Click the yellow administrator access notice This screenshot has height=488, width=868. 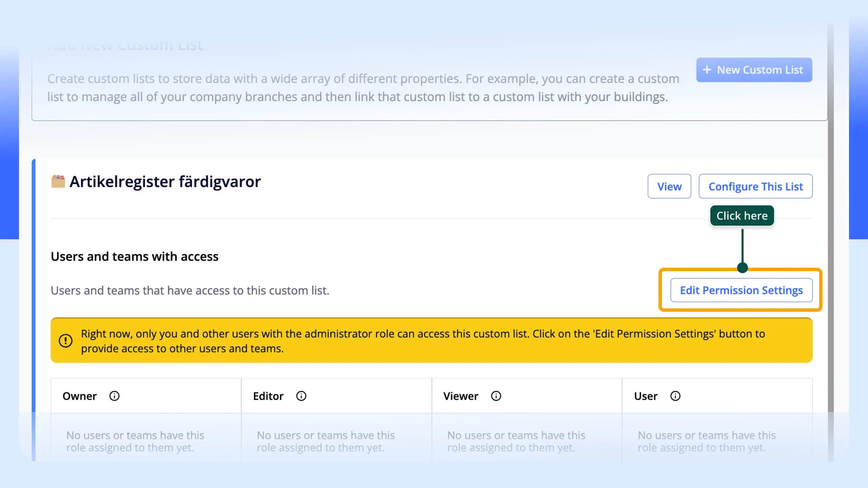[431, 341]
